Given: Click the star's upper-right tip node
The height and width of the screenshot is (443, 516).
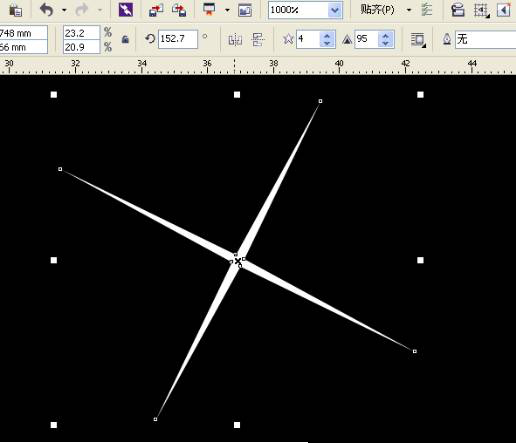Looking at the screenshot, I should tap(320, 101).
